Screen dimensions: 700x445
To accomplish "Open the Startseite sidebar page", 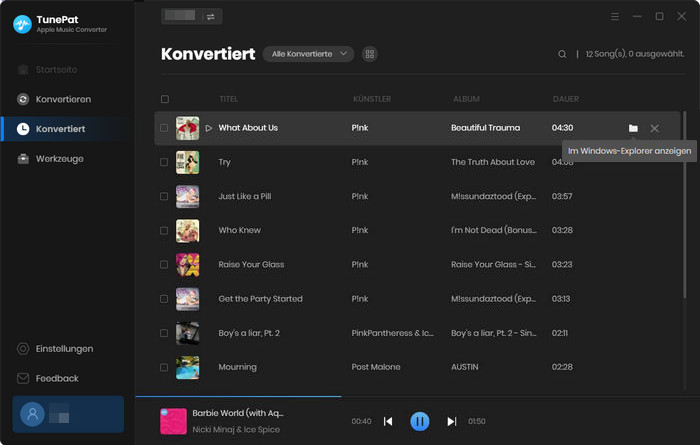I will point(47,70).
